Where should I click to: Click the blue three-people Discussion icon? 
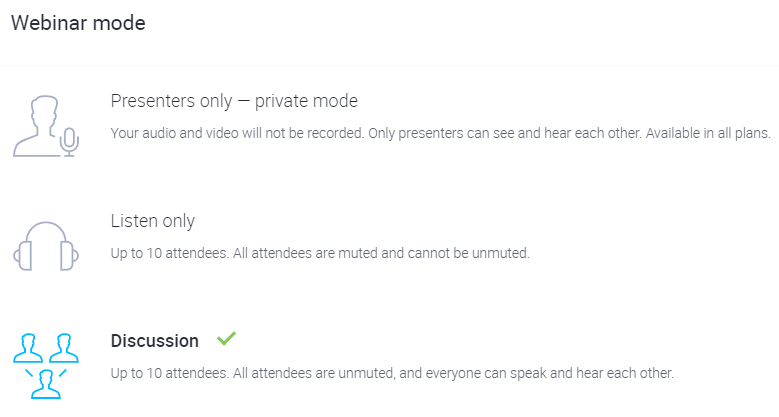point(46,366)
